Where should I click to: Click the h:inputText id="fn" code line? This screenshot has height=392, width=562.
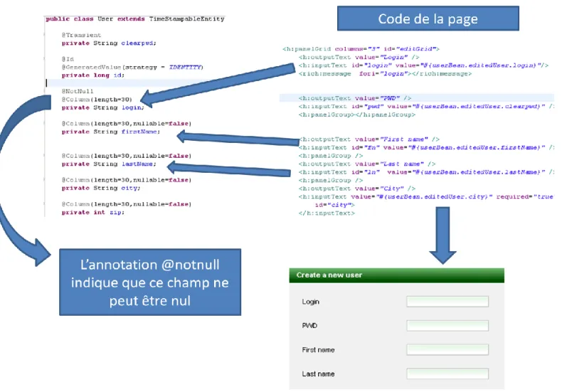coord(426,148)
